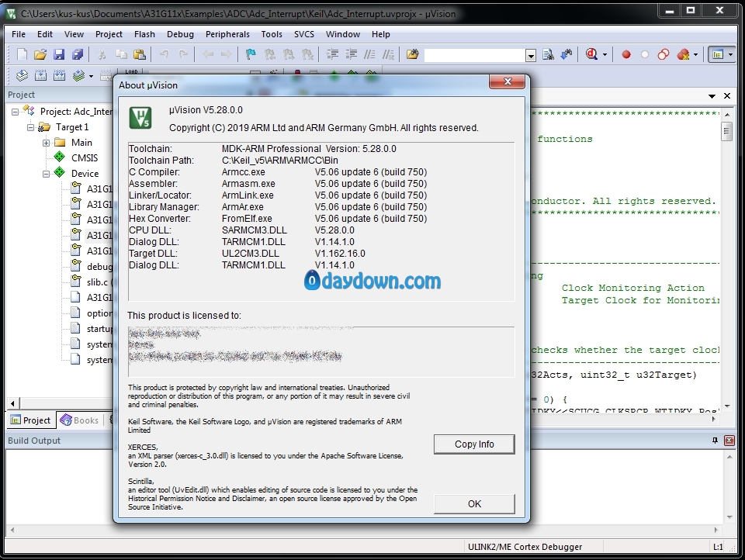Open the Flash menu
This screenshot has height=560, width=745.
pyautogui.click(x=144, y=34)
